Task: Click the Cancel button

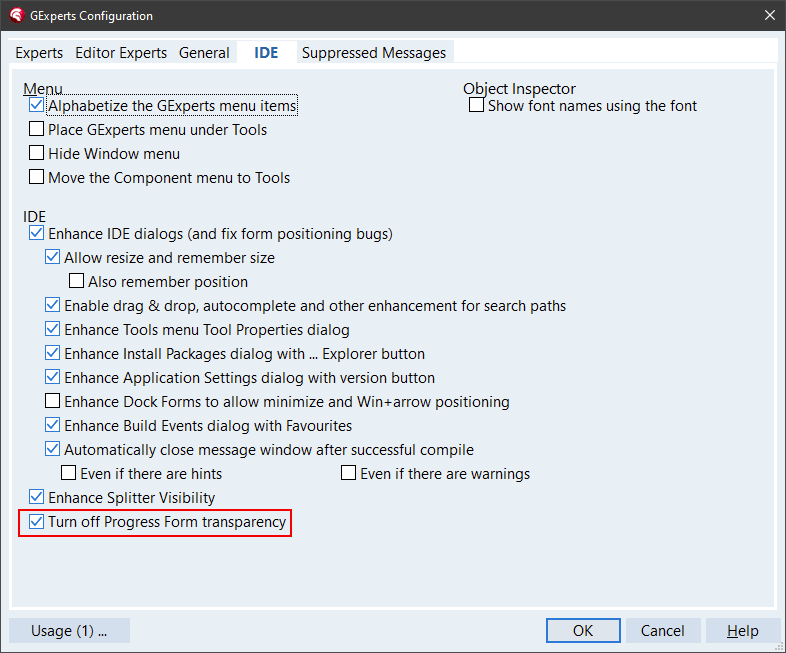Action: pyautogui.click(x=662, y=631)
